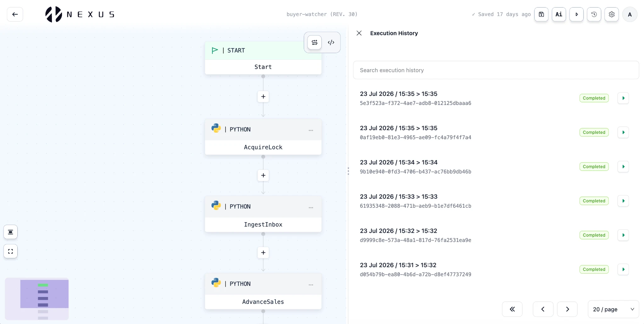Image resolution: width=644 pixels, height=324 pixels.
Task: Open AdvanceSales node options menu
Action: (x=311, y=285)
